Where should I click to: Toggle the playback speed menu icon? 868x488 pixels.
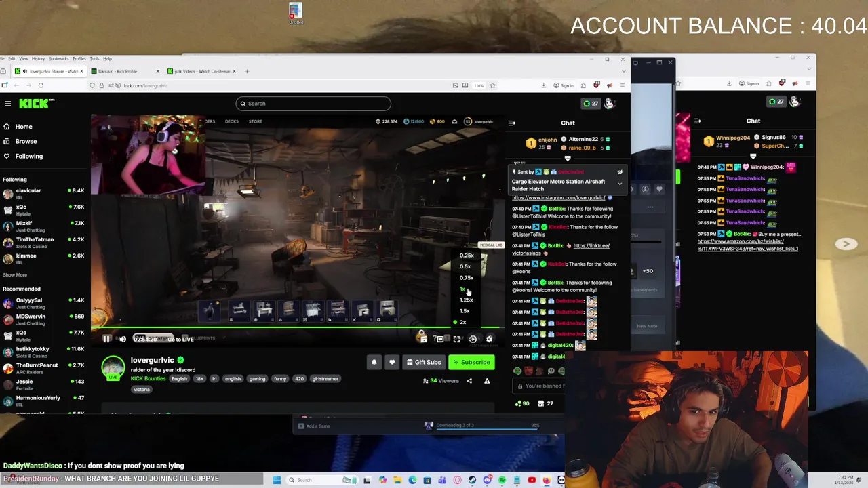click(473, 339)
